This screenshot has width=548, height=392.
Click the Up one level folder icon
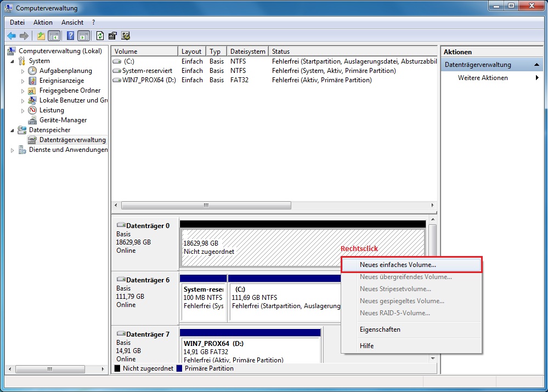tap(41, 36)
